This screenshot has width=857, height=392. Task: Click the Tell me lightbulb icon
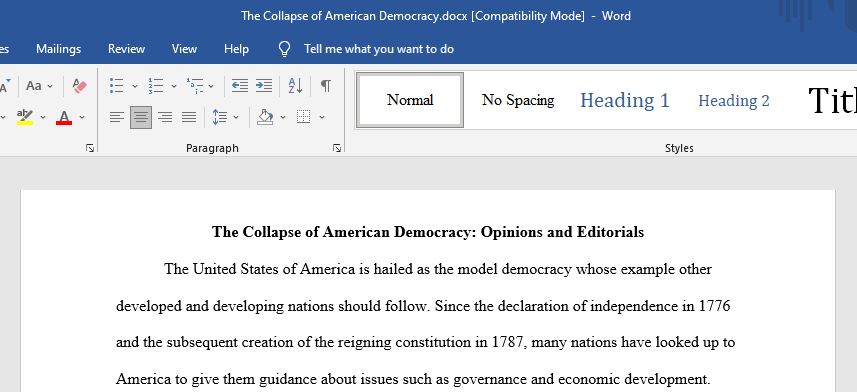point(284,49)
